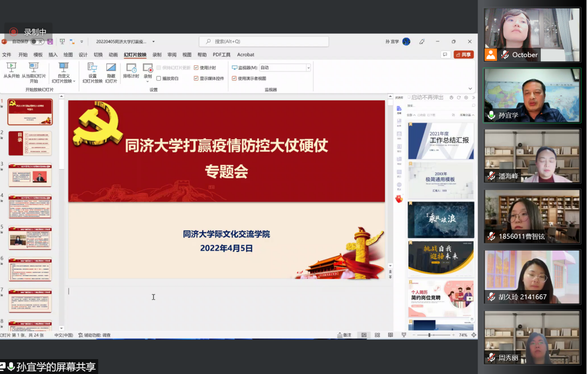Select slide 2 目录 thumbnail
Screen dimensions: 588x374
coord(30,143)
